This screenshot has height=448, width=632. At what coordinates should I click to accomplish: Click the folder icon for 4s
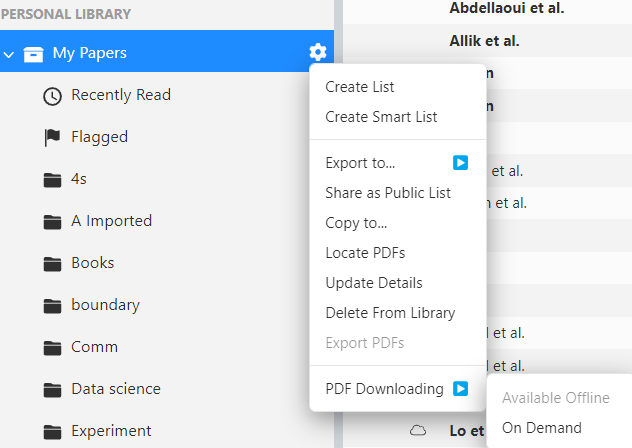click(53, 180)
